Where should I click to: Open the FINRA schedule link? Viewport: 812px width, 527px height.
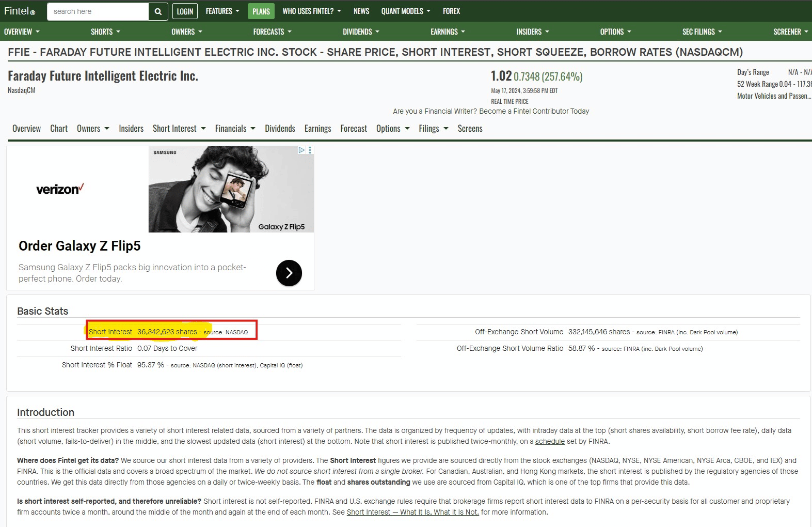tap(550, 441)
